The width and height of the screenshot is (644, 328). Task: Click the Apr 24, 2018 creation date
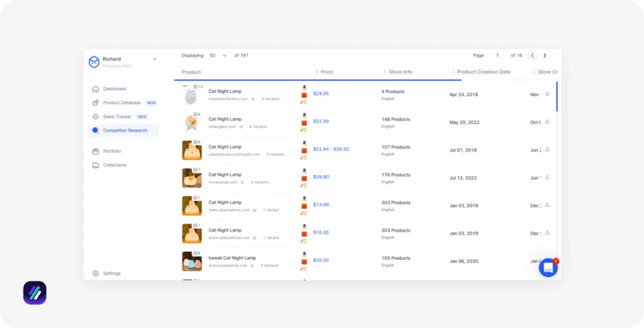coord(464,94)
